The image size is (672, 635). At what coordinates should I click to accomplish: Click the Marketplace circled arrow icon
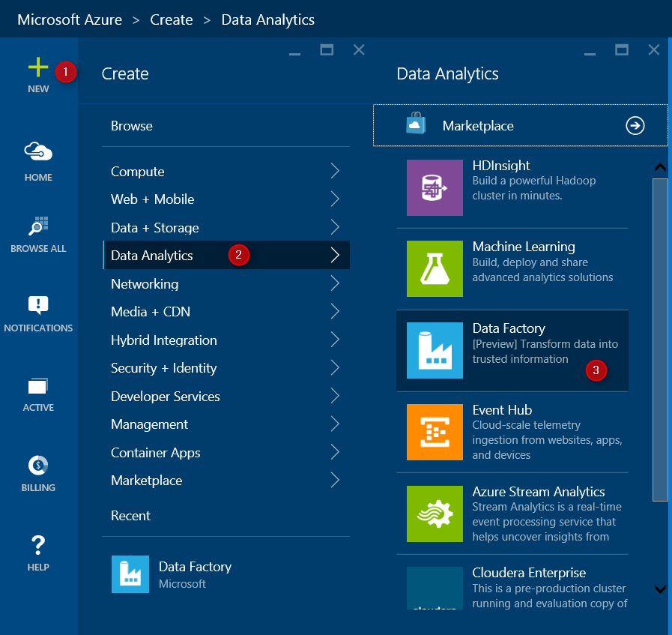pyautogui.click(x=635, y=126)
